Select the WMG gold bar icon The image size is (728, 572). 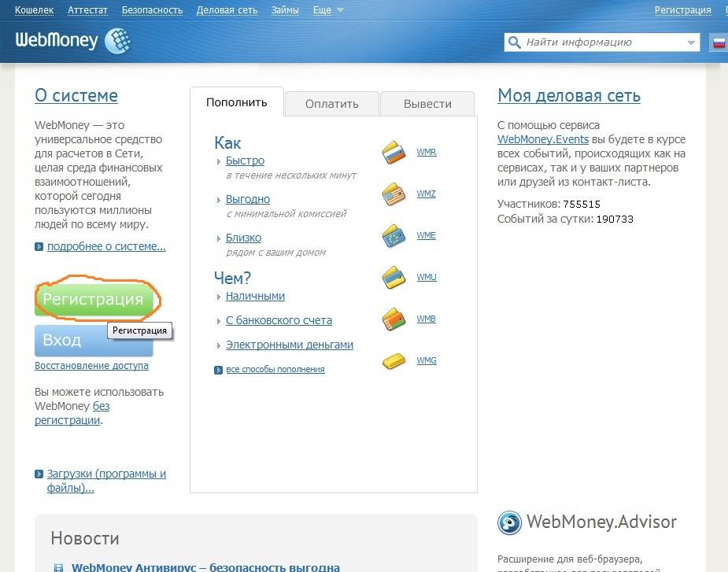pos(394,361)
